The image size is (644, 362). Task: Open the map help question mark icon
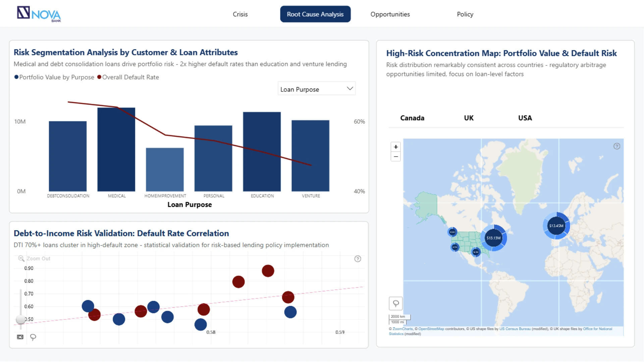pos(617,146)
